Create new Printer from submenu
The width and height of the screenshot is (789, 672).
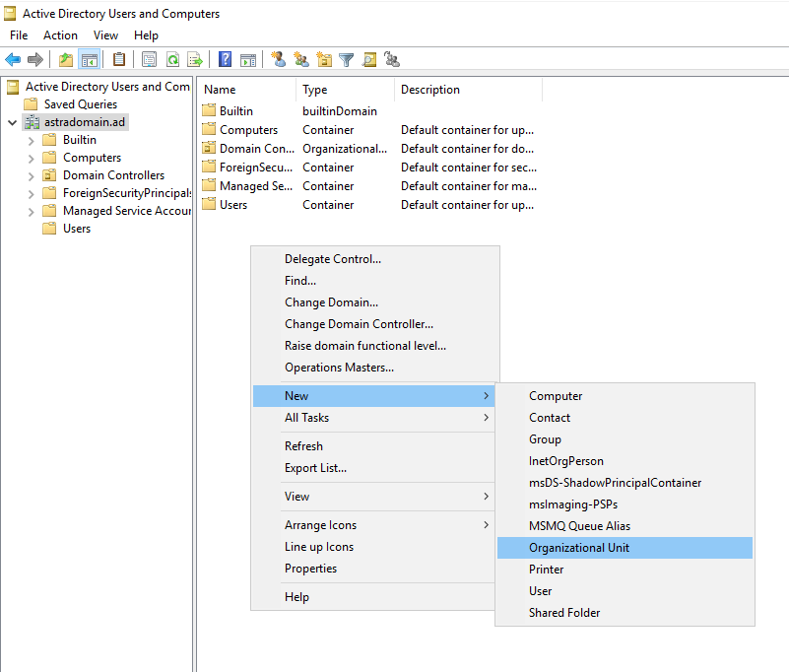coord(625,570)
